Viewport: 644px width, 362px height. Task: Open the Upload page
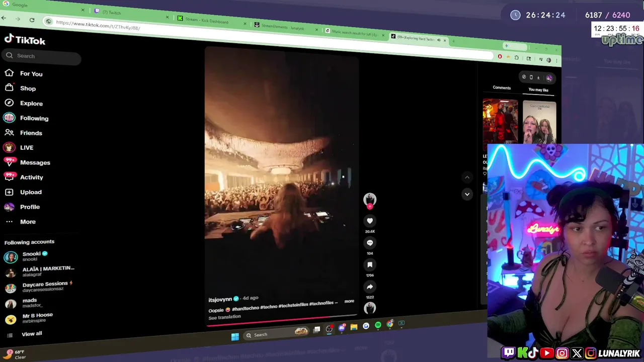pos(23,192)
